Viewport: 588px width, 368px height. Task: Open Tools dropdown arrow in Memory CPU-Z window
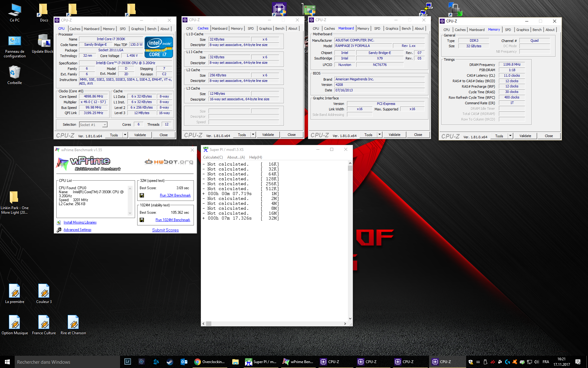click(510, 136)
